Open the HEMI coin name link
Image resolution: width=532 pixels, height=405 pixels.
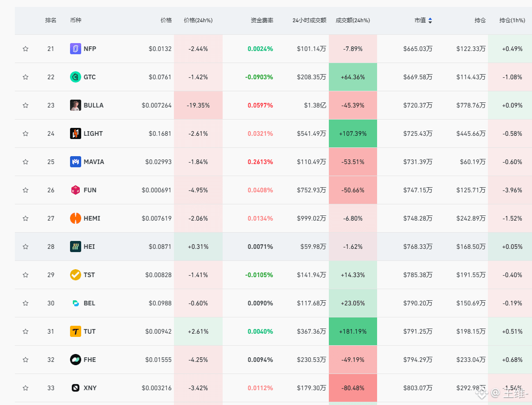click(x=92, y=218)
